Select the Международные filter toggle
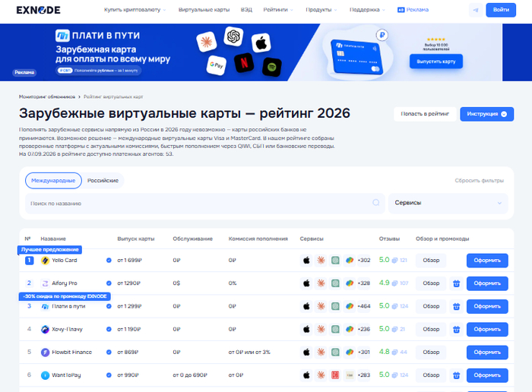 pos(53,180)
